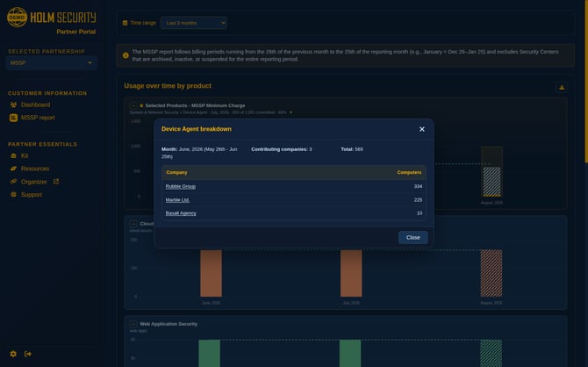Click the Close button in the dialog
Viewport: 588px width, 367px height.
(x=412, y=238)
